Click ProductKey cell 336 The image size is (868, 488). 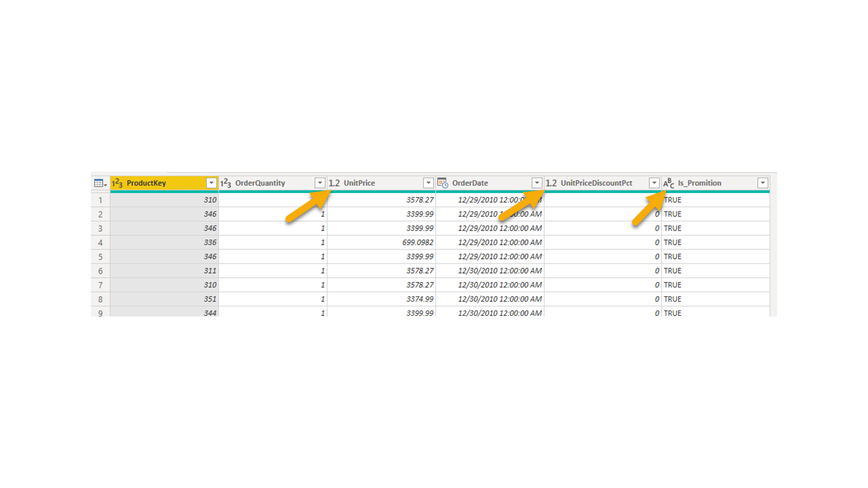[165, 243]
